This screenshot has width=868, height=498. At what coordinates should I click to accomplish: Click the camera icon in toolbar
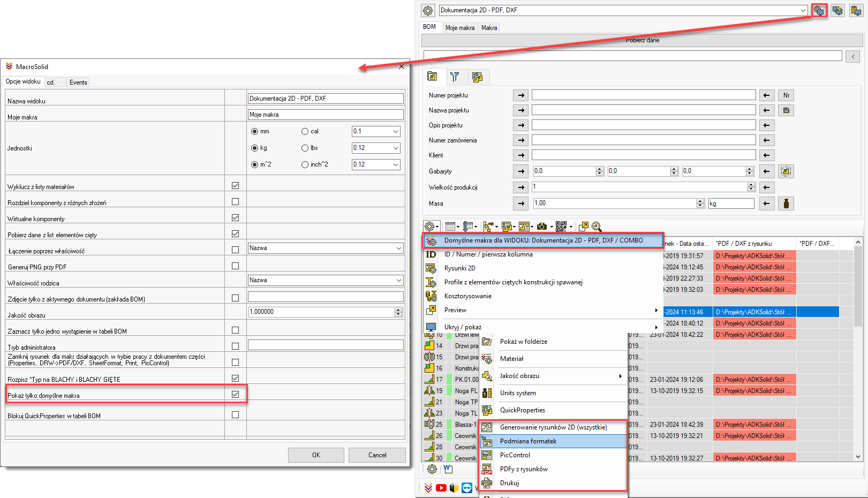click(x=542, y=227)
